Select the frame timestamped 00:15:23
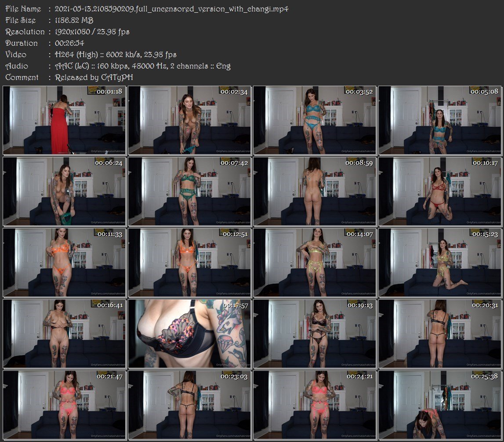 (x=440, y=262)
